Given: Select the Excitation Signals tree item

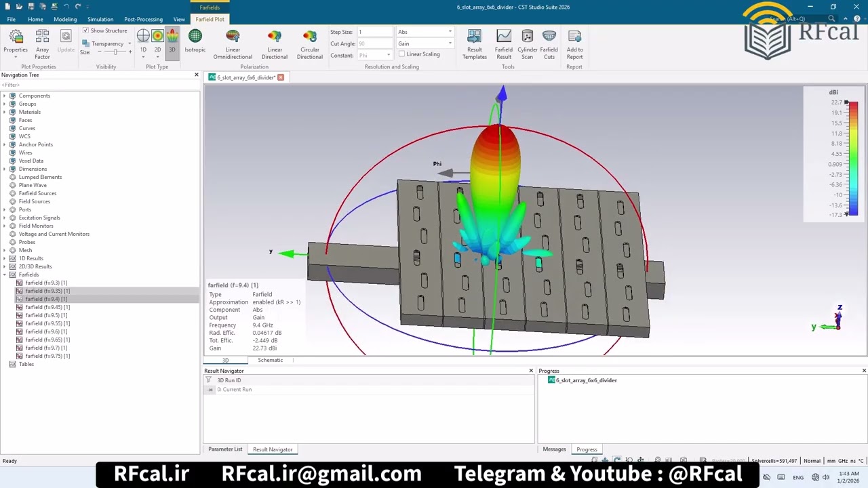Looking at the screenshot, I should tap(39, 218).
